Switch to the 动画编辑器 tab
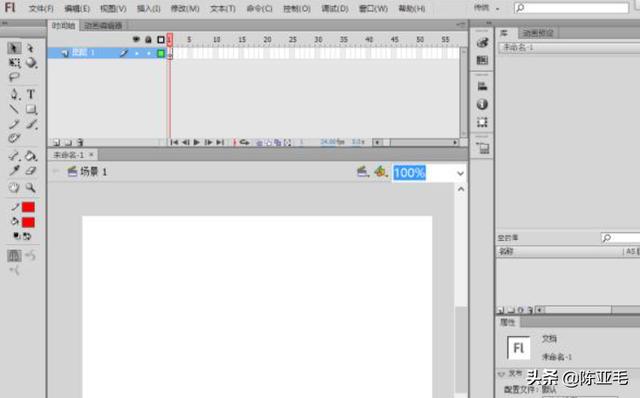Viewport: 640px width, 398px height. pos(103,26)
